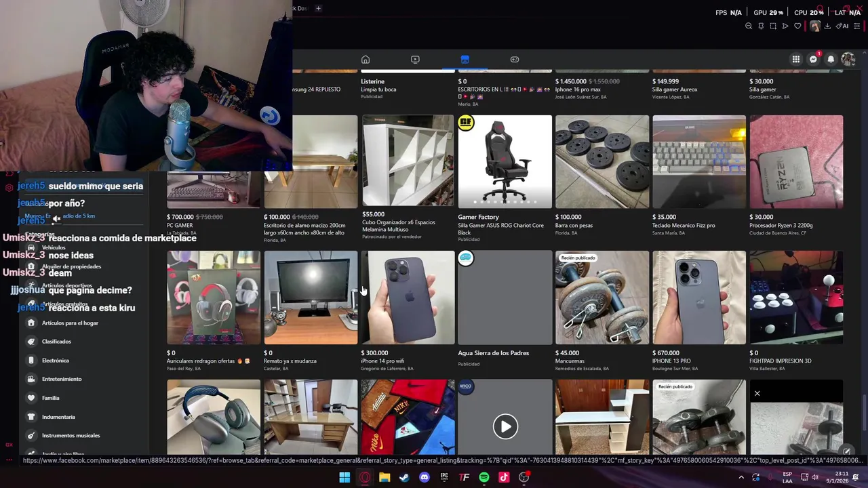
Task: Open a new browser tab with plus
Action: coord(318,8)
